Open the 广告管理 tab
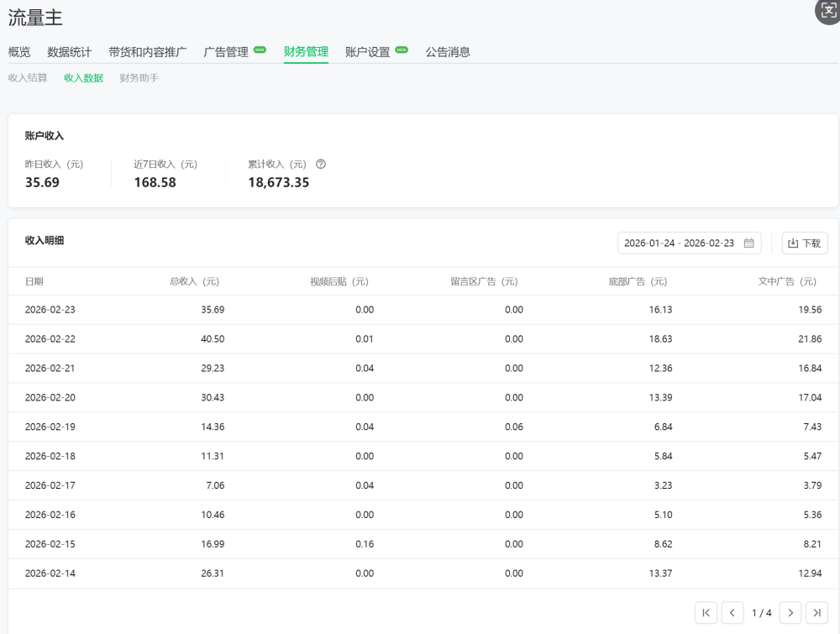Viewport: 840px width, 634px height. (226, 52)
